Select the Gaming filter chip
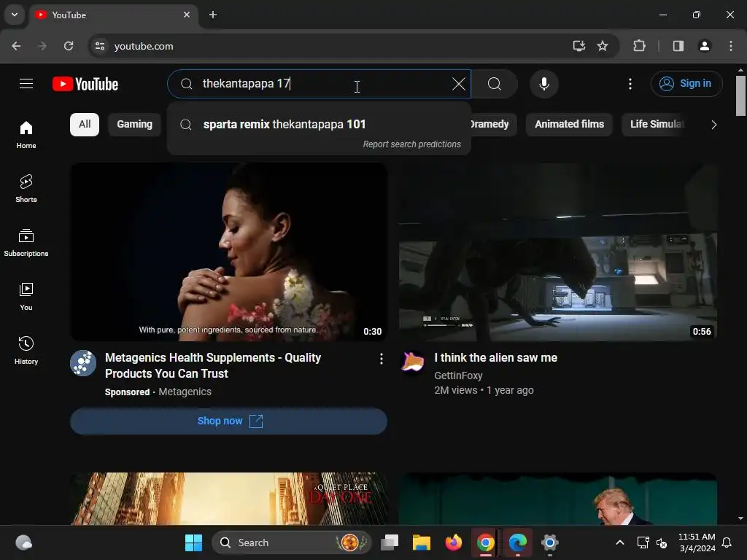The width and height of the screenshot is (747, 560). tap(134, 124)
